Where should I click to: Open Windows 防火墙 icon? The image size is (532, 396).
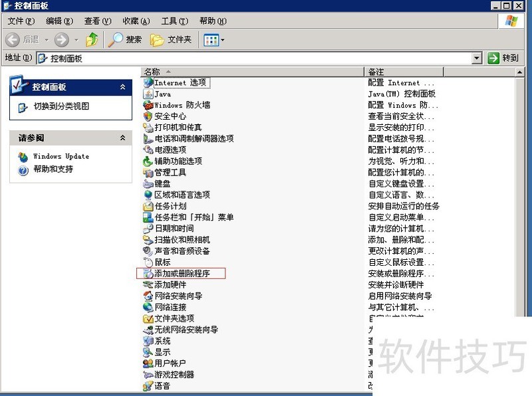coord(148,105)
